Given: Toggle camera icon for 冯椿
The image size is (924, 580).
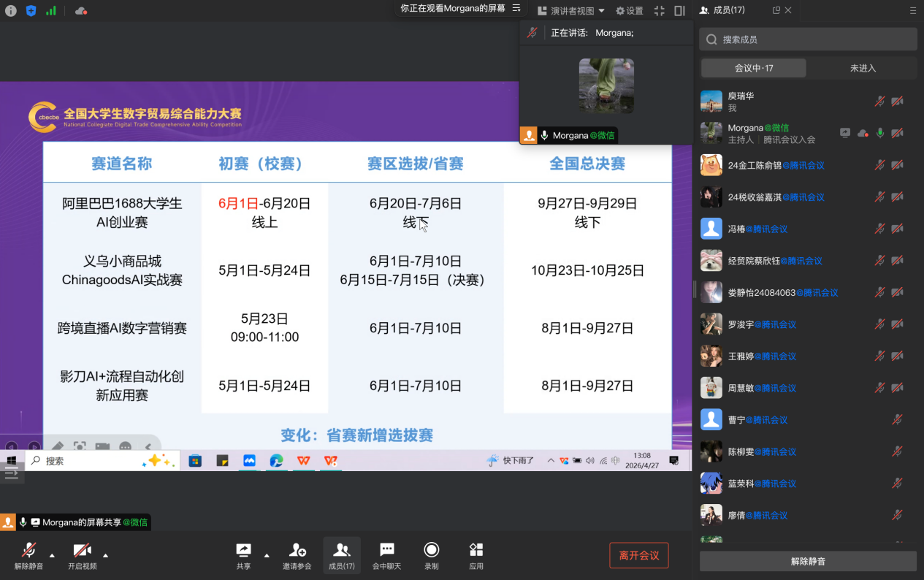Looking at the screenshot, I should (x=897, y=229).
